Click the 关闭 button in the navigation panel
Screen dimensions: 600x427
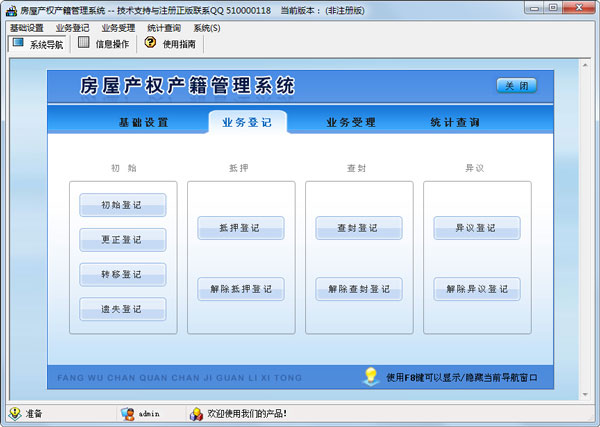(x=517, y=86)
